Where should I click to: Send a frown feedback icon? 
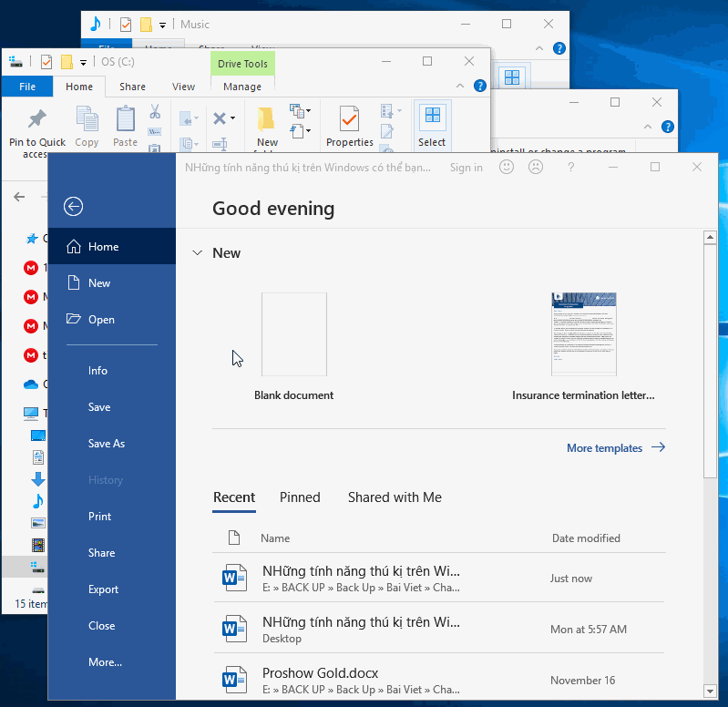click(536, 167)
